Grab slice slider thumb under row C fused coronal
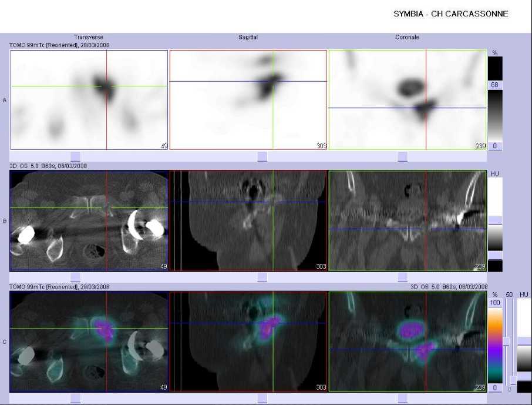This screenshot has width=532, height=405. [x=402, y=398]
